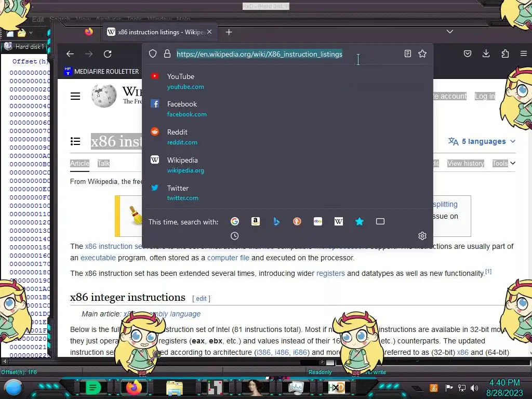
Task: Open the i386 link
Action: [263, 352]
